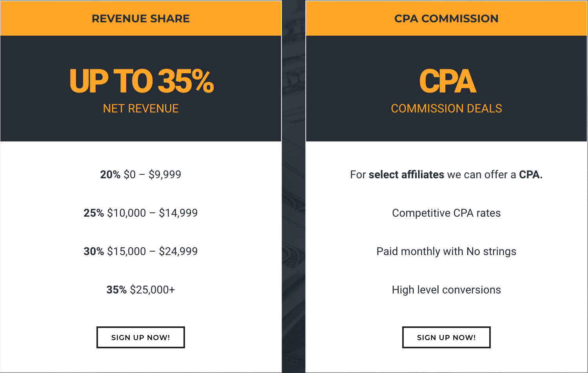Select the 35% $25,000+ tier
The height and width of the screenshot is (373, 588).
141,290
